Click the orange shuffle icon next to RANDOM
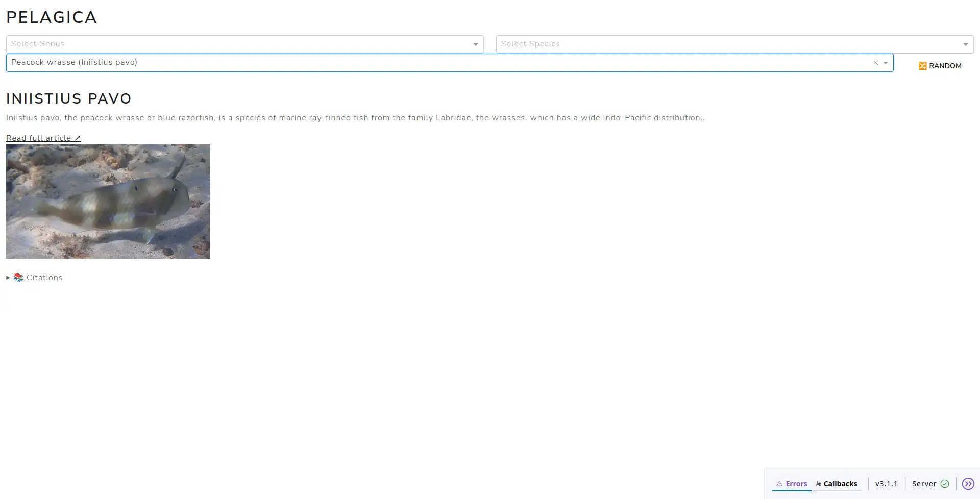The height and width of the screenshot is (499, 980). (x=923, y=65)
